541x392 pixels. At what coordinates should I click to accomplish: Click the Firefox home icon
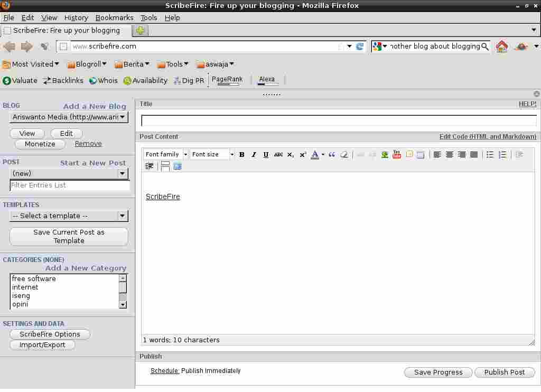[502, 46]
